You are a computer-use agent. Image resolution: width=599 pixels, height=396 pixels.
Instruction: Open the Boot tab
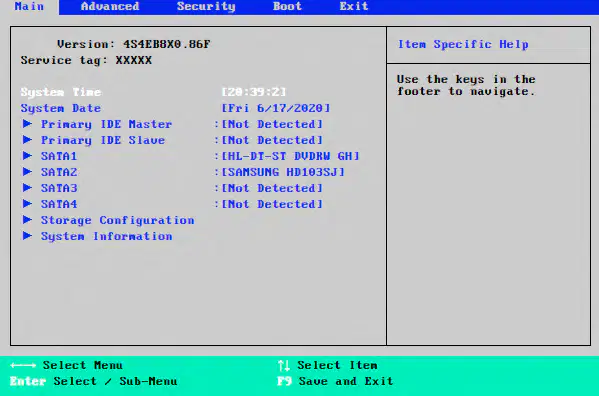click(x=287, y=6)
